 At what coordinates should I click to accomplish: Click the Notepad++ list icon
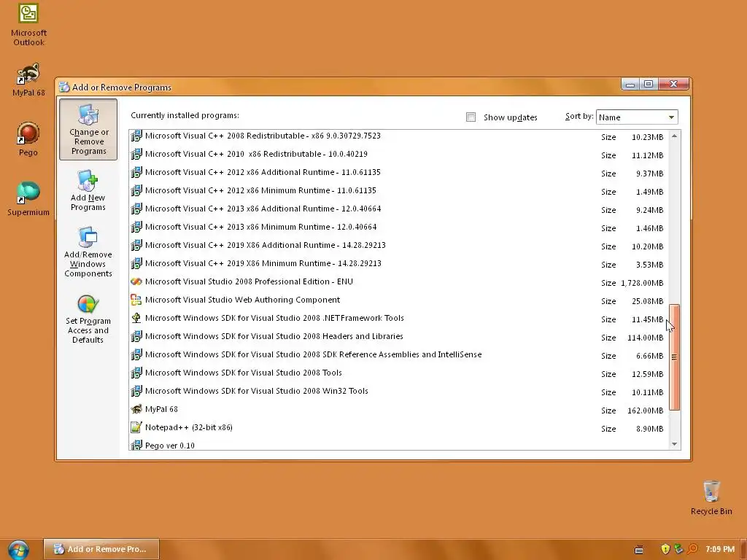point(136,427)
